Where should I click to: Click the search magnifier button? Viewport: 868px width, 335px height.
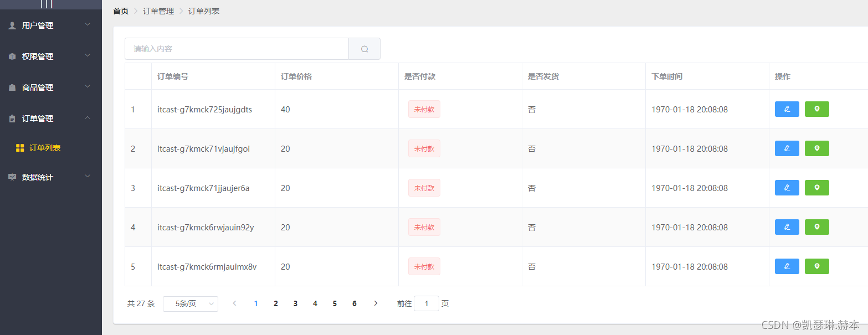(x=364, y=49)
